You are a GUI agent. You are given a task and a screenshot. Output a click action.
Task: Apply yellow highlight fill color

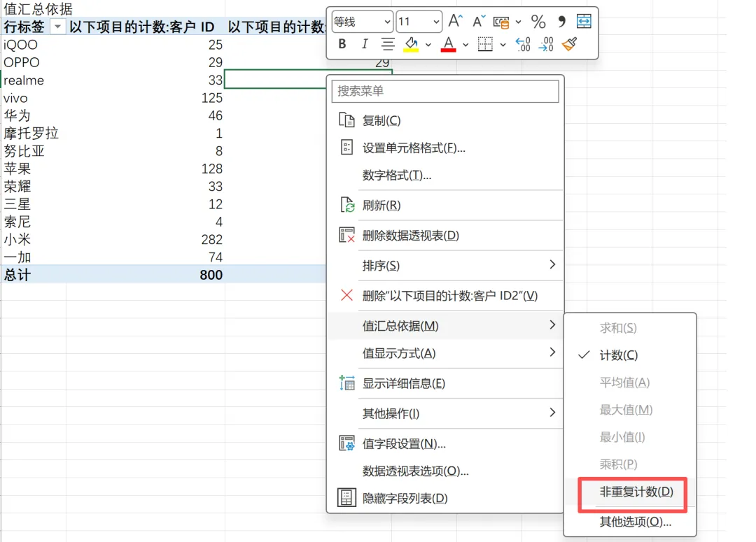pos(411,44)
